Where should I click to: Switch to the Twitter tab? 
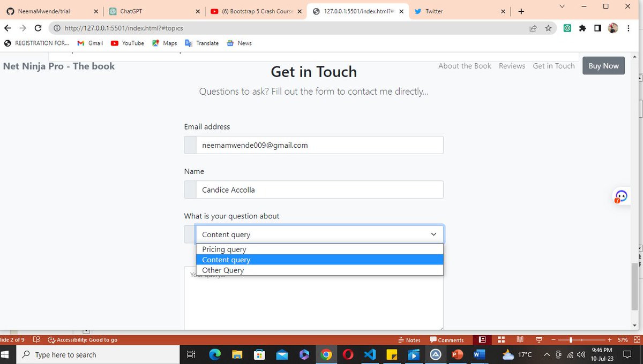tap(460, 11)
